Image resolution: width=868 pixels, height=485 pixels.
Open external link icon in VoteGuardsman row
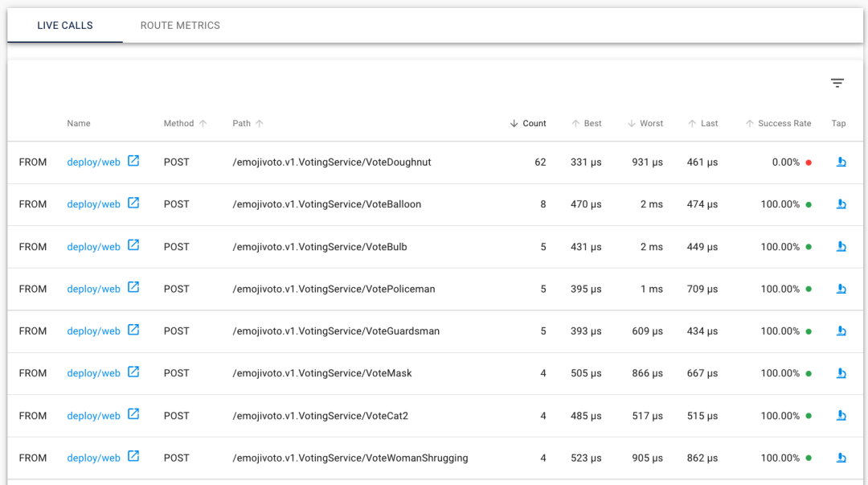point(133,330)
